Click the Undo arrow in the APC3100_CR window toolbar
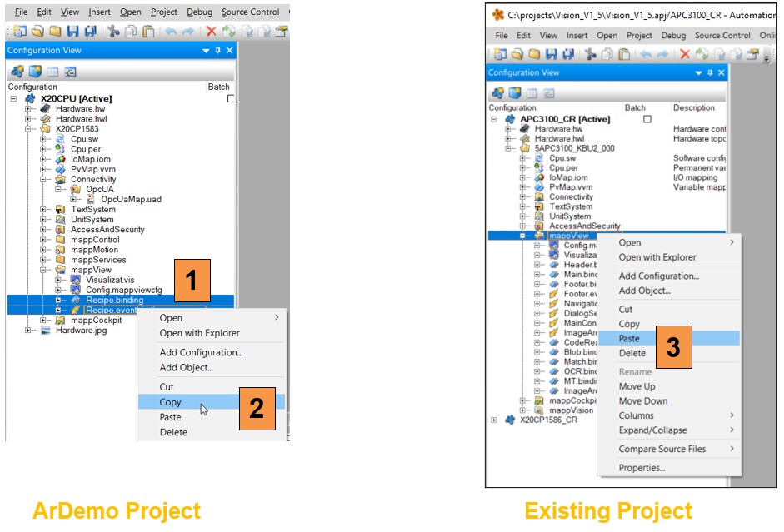 (646, 54)
